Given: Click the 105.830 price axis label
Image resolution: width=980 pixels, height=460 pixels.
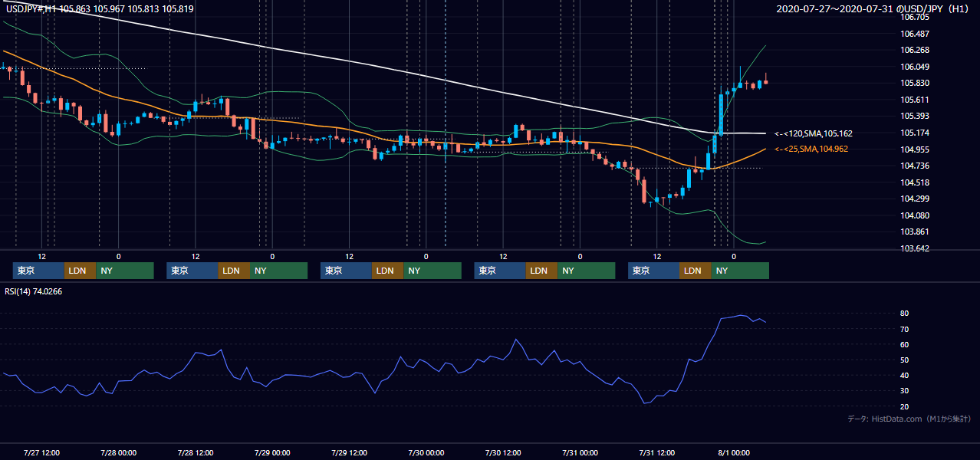Looking at the screenshot, I should click(x=915, y=84).
